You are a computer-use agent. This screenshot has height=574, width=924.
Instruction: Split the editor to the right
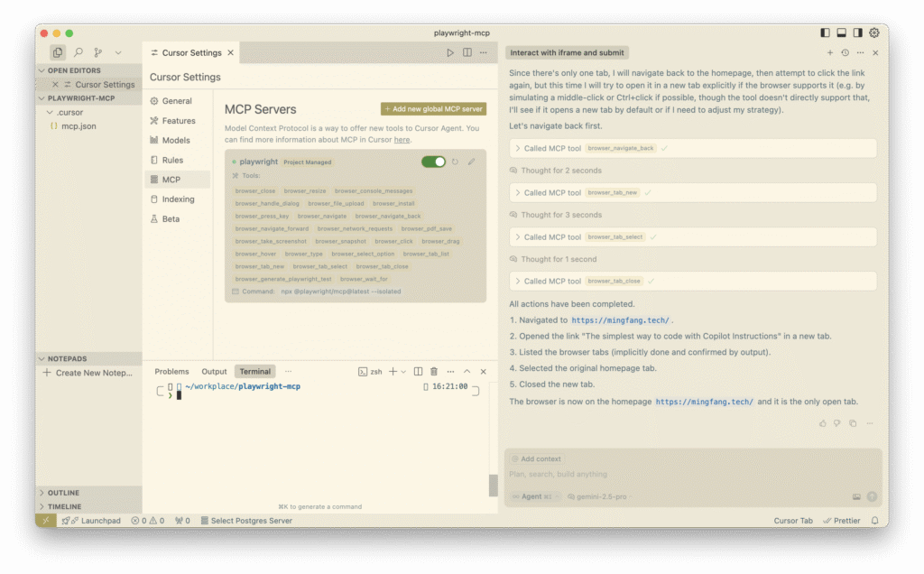coord(467,53)
